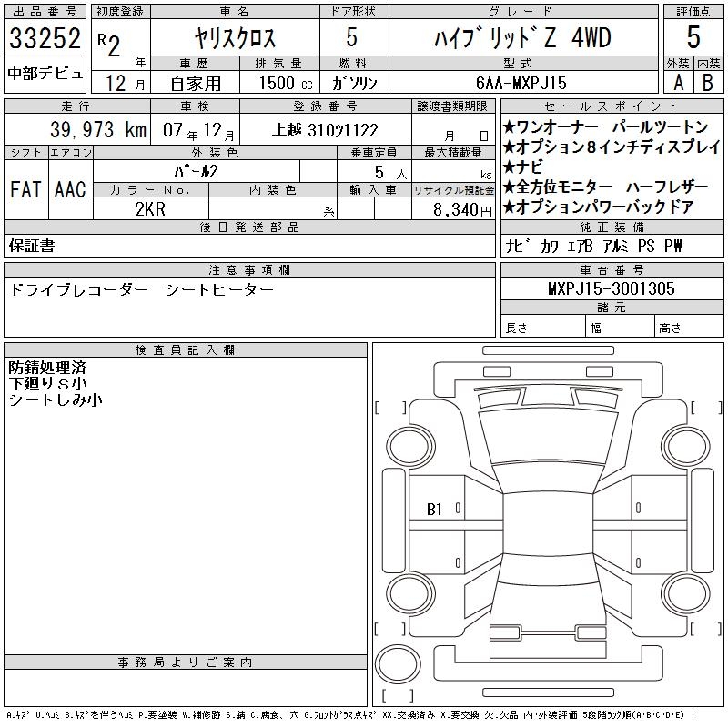
Task: Click the B1 damage mark on diagram
Action: pos(434,510)
